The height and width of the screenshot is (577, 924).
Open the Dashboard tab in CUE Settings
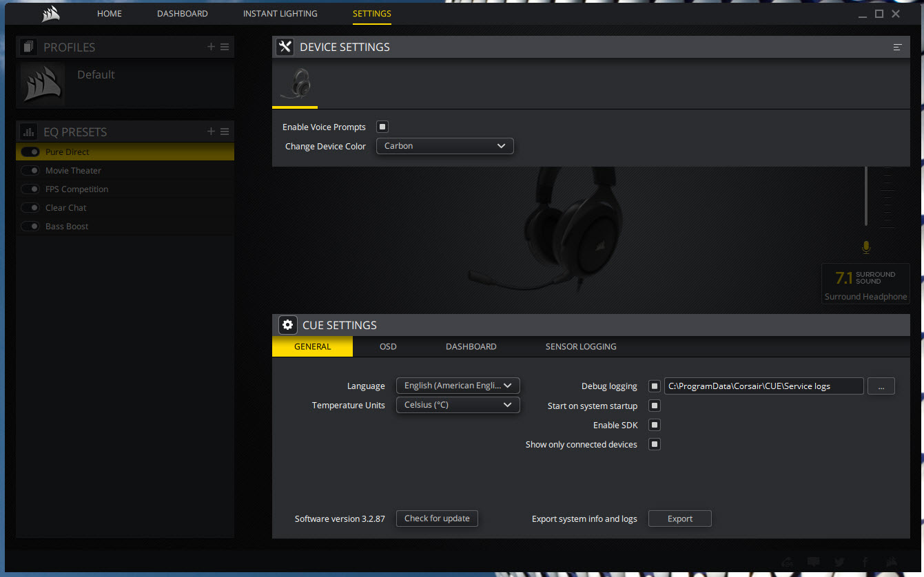[471, 346]
